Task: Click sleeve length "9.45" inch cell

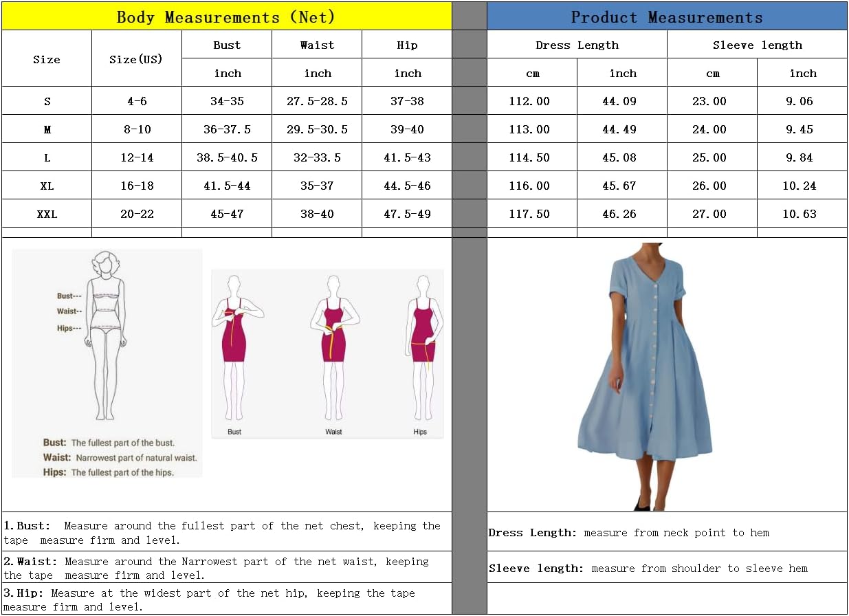Action: pyautogui.click(x=802, y=129)
